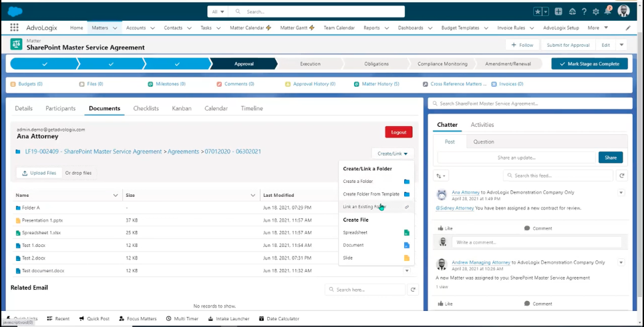Click the global actions plus icon
Viewport: 644px width, 327px height.
pos(558,11)
